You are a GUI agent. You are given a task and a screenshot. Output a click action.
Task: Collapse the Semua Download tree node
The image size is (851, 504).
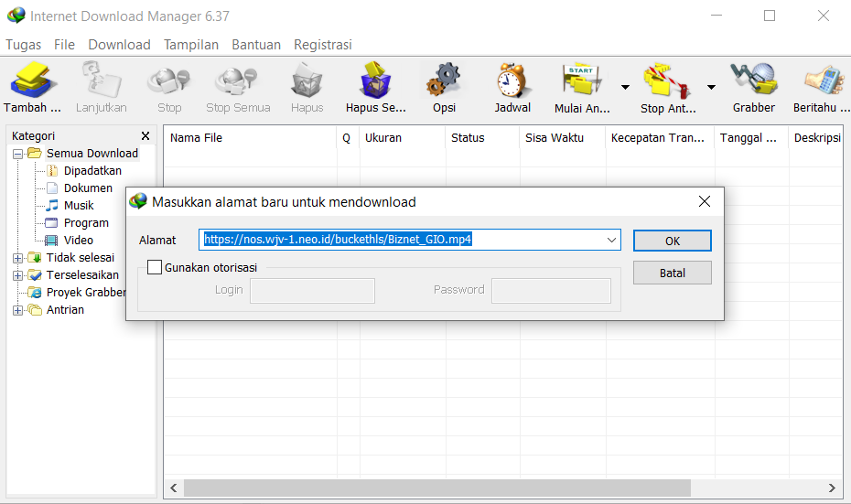(17, 154)
